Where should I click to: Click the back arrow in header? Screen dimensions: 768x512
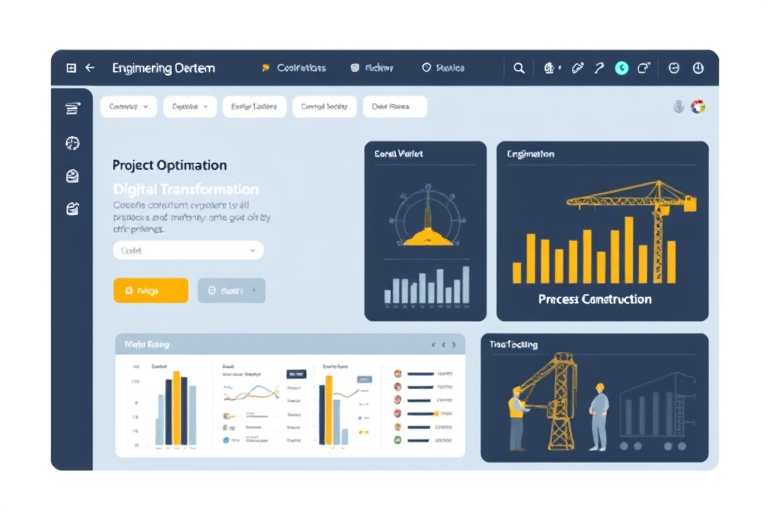[90, 68]
